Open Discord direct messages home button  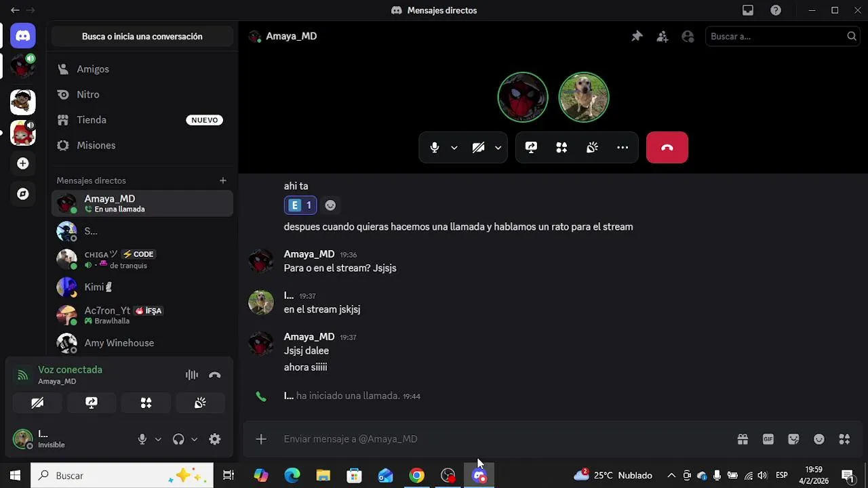[x=23, y=36]
